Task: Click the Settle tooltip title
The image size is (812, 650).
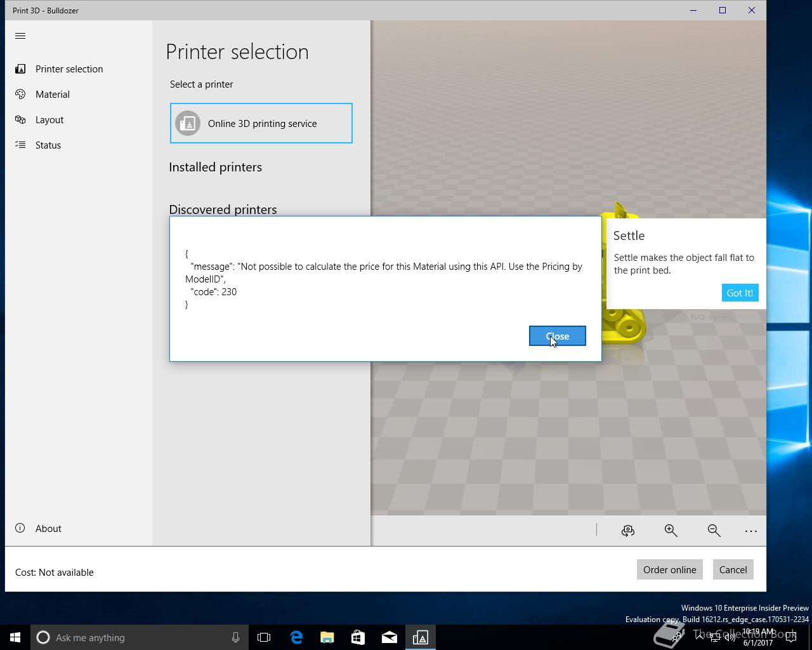Action: [629, 235]
